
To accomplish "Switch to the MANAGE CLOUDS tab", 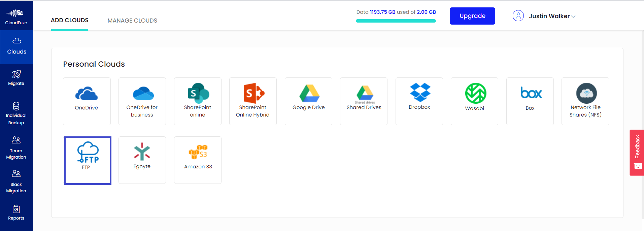I will (132, 21).
